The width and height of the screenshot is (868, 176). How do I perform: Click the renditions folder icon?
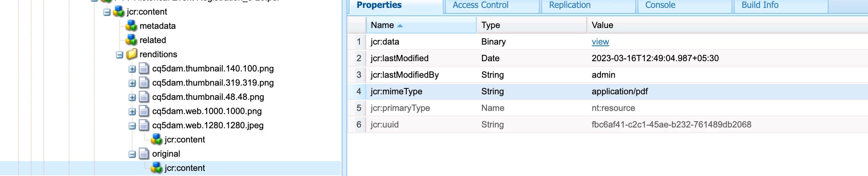(131, 54)
